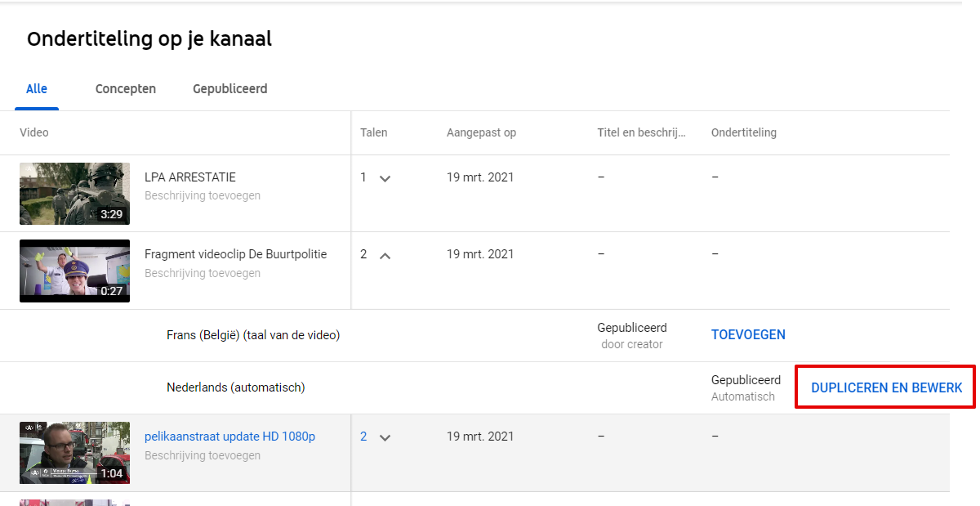Viewport: 980px width, 506px height.
Task: Expand languages for LPA ARRESTATIE video
Action: click(x=385, y=178)
